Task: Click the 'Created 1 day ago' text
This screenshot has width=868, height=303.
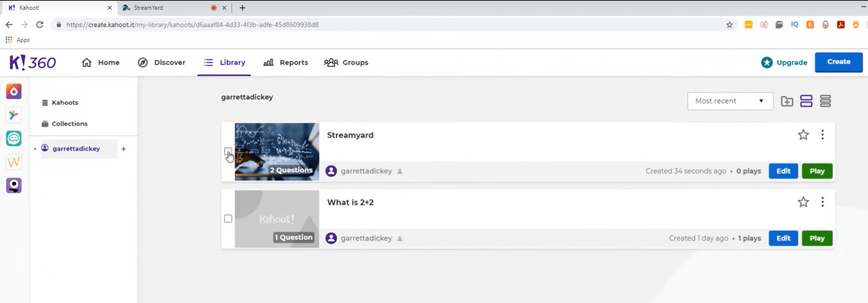Action: 698,238
